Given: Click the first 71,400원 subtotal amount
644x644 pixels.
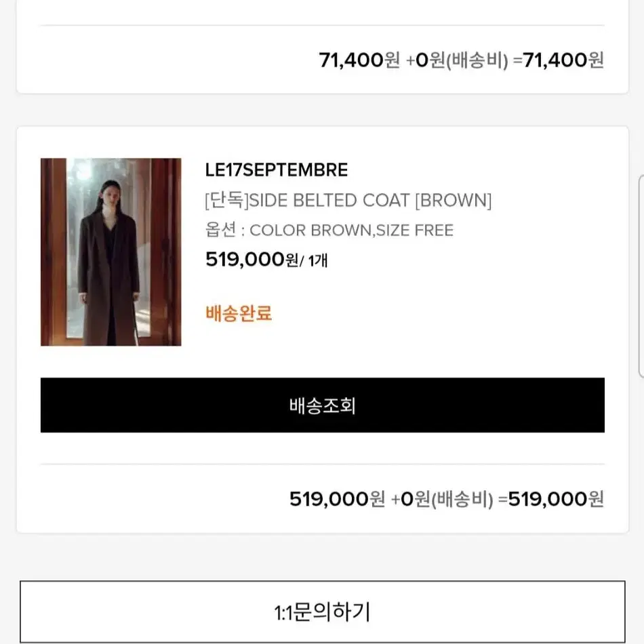Looking at the screenshot, I should (359, 60).
